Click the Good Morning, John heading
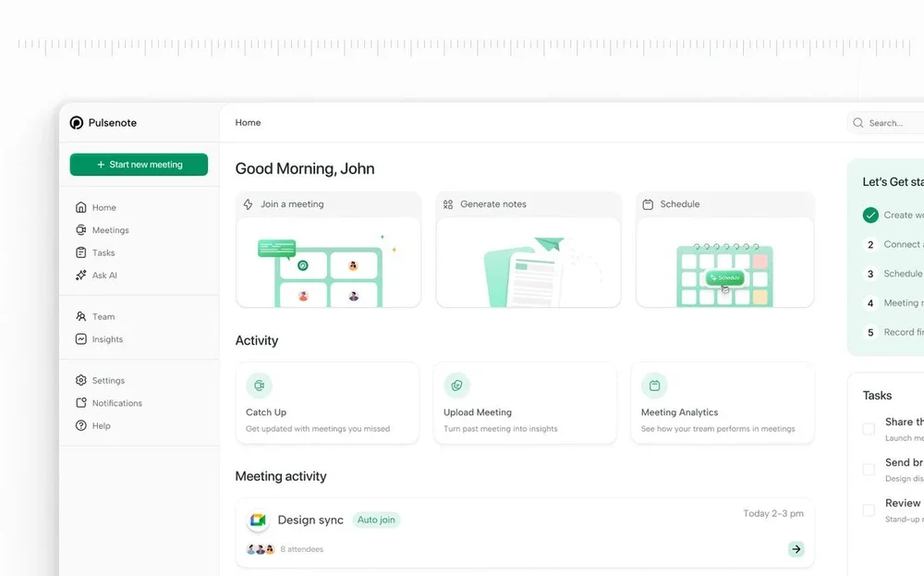The image size is (924, 576). click(x=305, y=168)
